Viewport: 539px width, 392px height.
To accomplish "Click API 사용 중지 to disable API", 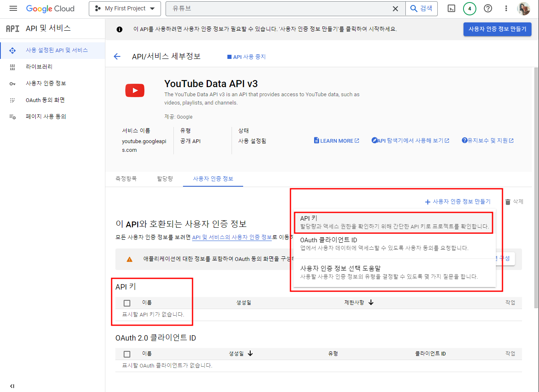I will click(246, 57).
